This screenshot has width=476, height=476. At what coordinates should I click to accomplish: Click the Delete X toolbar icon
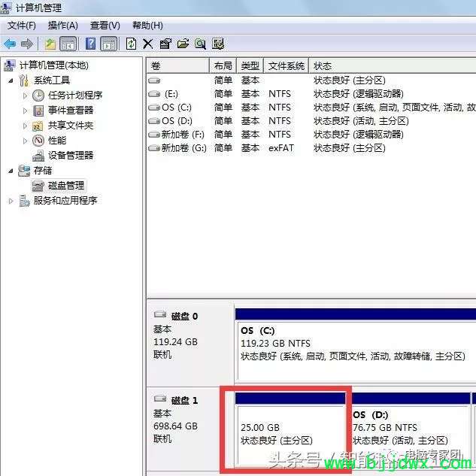click(x=148, y=44)
